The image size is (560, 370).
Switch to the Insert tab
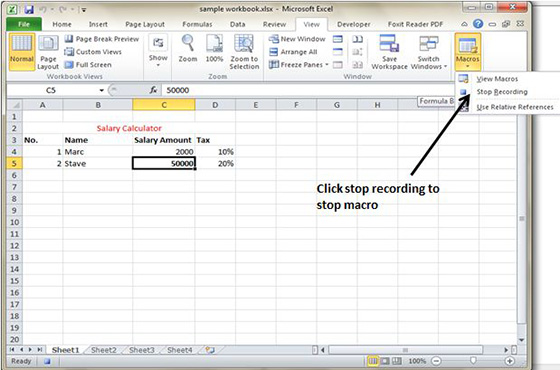tap(98, 24)
